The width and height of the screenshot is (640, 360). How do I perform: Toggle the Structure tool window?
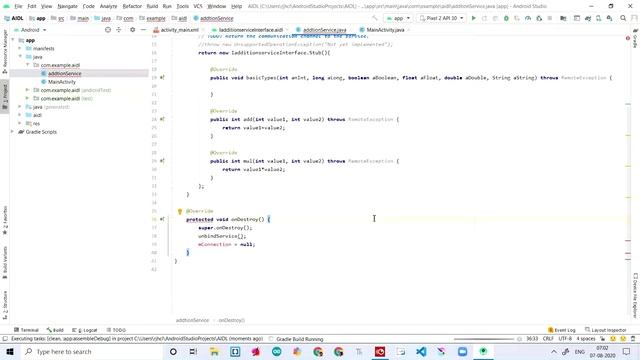[x=5, y=305]
